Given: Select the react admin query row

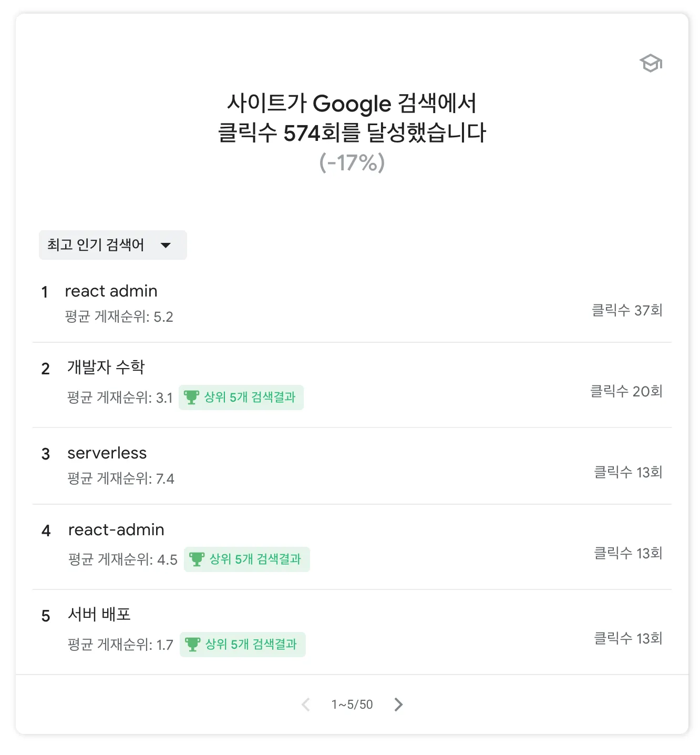Looking at the screenshot, I should point(352,304).
